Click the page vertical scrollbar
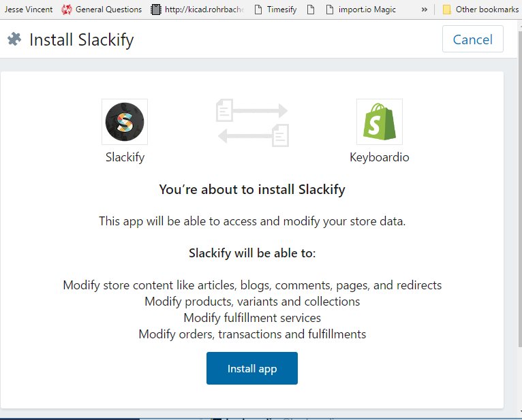This screenshot has width=522, height=420. [520, 189]
